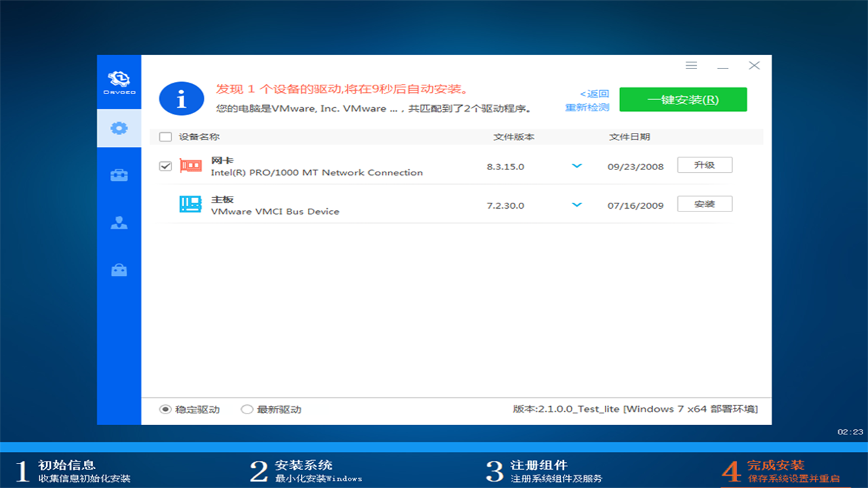Expand version dropdown for 7.2.30.0
868x488 pixels.
click(x=576, y=204)
